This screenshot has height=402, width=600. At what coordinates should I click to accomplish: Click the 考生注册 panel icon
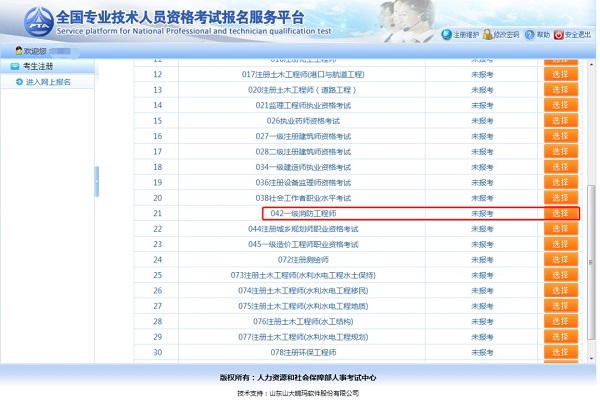15,66
